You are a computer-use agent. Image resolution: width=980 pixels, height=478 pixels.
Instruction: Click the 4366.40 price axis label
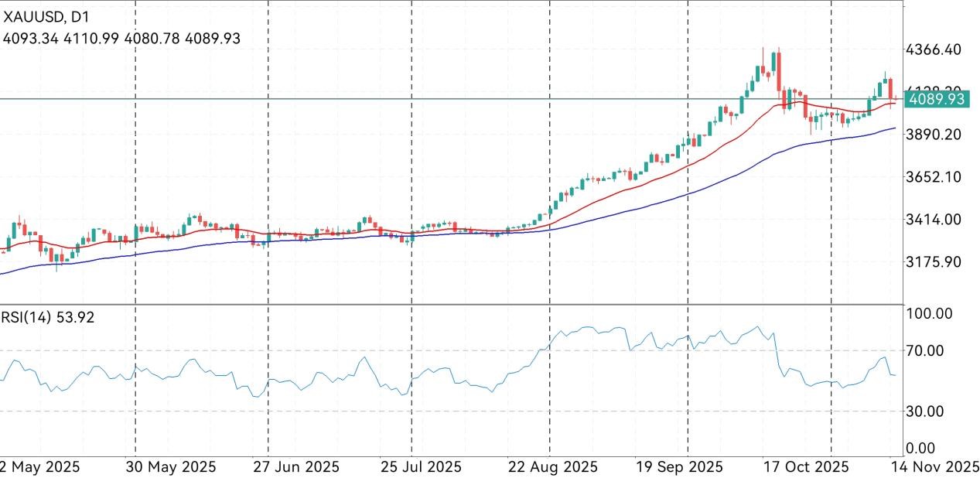point(933,50)
